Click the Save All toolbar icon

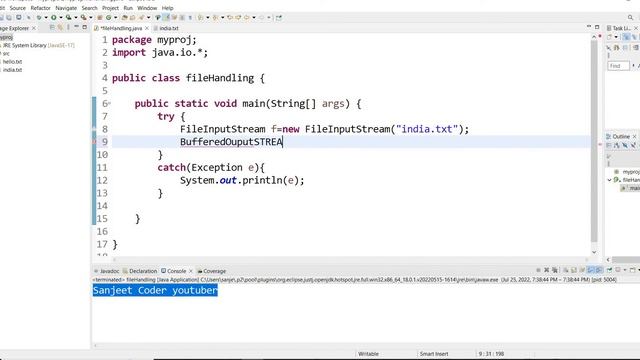pyautogui.click(x=9, y=18)
